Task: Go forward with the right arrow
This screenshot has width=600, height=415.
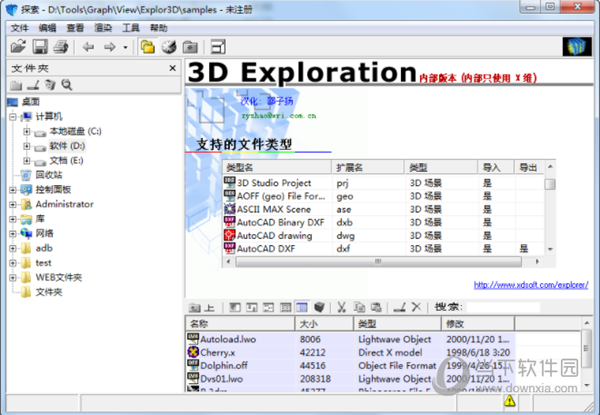Action: 110,47
